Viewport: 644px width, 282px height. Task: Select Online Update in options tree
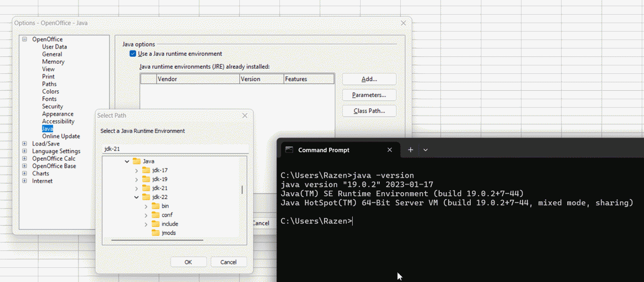(x=61, y=136)
